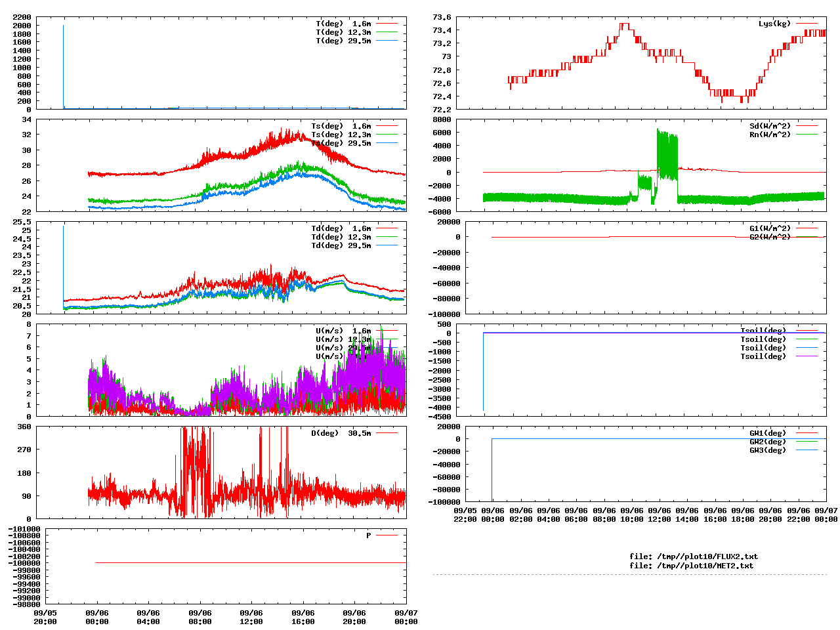Screen dimensions: 840x630
Task: Click the '270' wind direction axis label
Action: [x=24, y=450]
